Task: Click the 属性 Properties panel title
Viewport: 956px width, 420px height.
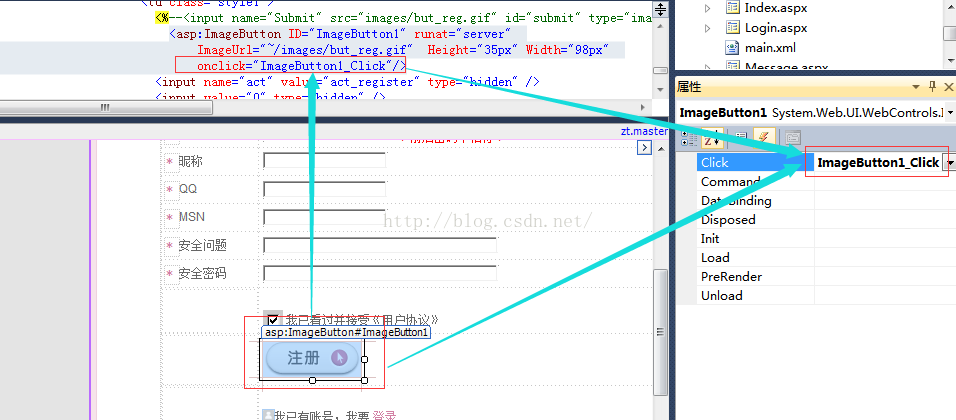Action: (690, 87)
